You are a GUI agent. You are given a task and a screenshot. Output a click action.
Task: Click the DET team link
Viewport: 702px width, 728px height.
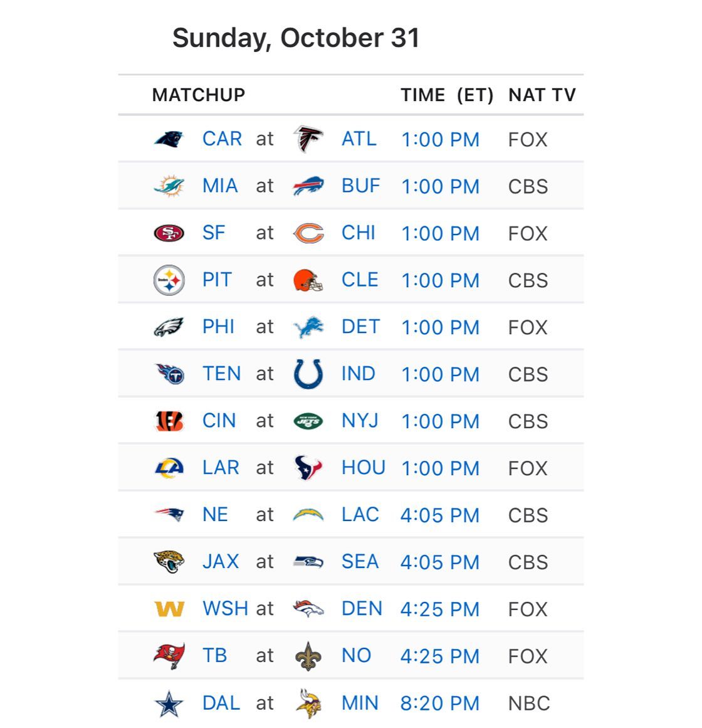tap(360, 327)
